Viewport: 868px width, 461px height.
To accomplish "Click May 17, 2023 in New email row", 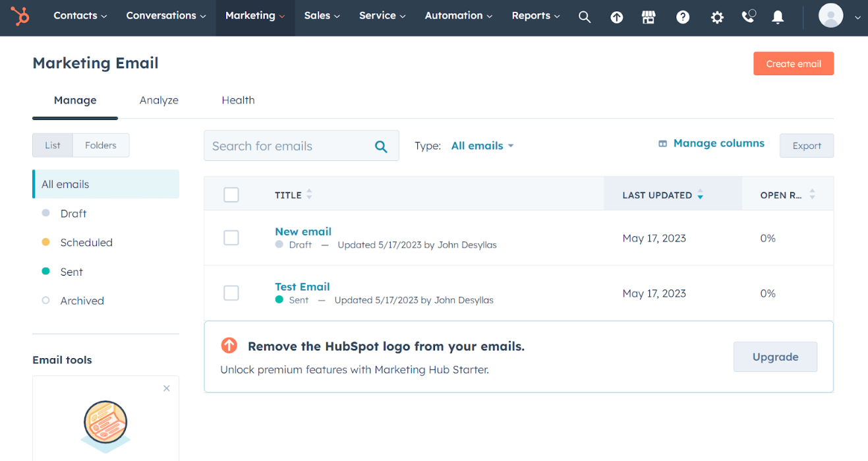I will [654, 238].
